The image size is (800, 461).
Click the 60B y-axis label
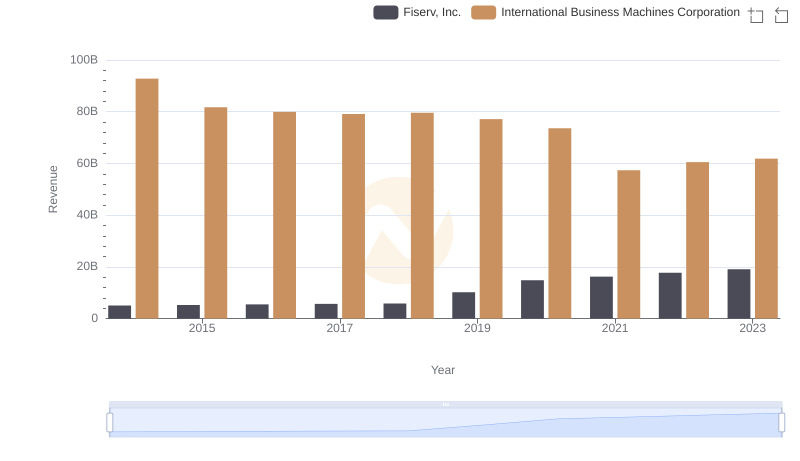point(87,163)
